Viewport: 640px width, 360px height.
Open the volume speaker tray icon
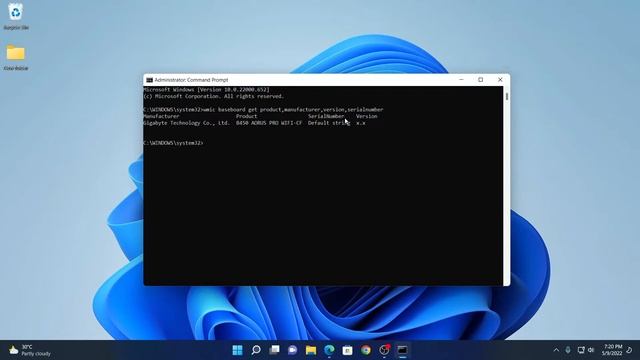point(591,350)
